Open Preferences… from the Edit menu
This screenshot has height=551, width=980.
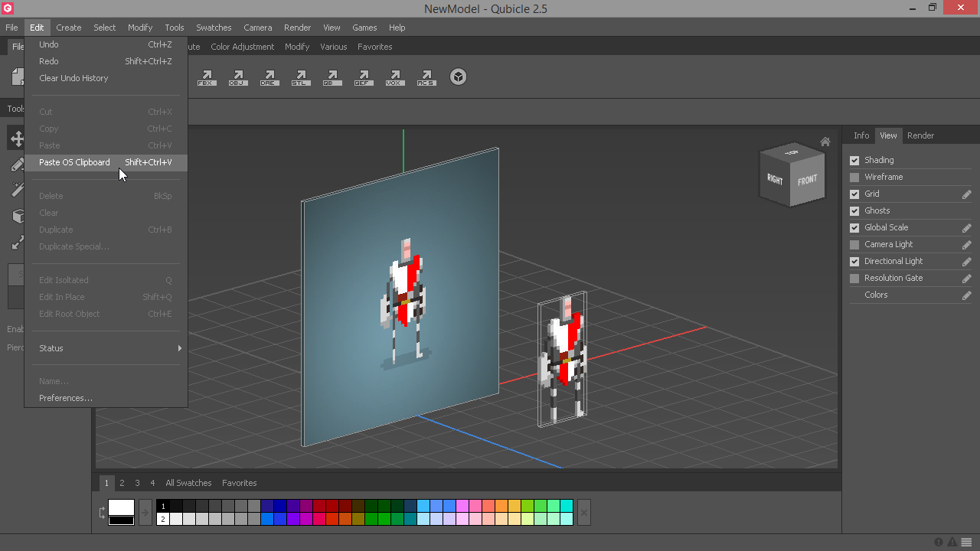point(66,398)
